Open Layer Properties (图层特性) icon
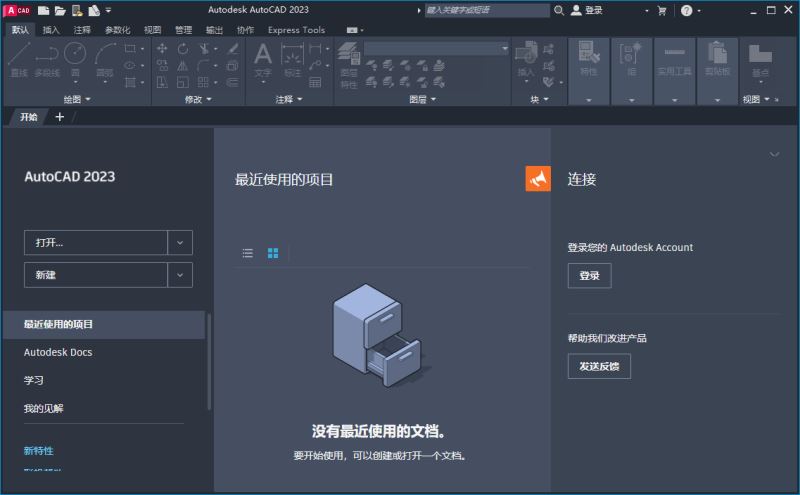 pyautogui.click(x=349, y=65)
